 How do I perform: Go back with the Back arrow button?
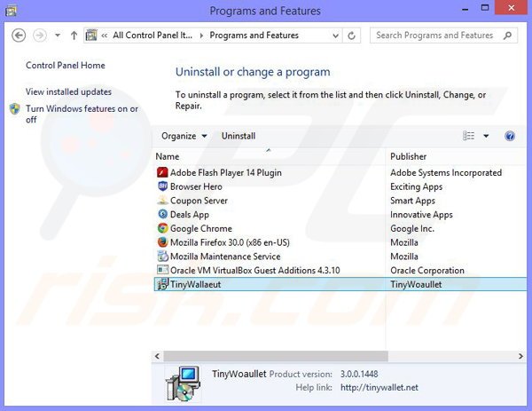[x=19, y=36]
